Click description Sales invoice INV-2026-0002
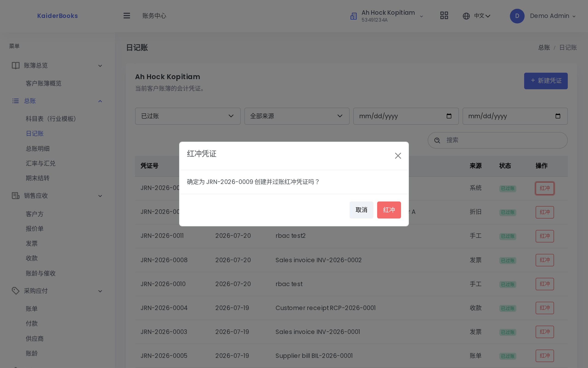This screenshot has width=588, height=368. tap(318, 260)
